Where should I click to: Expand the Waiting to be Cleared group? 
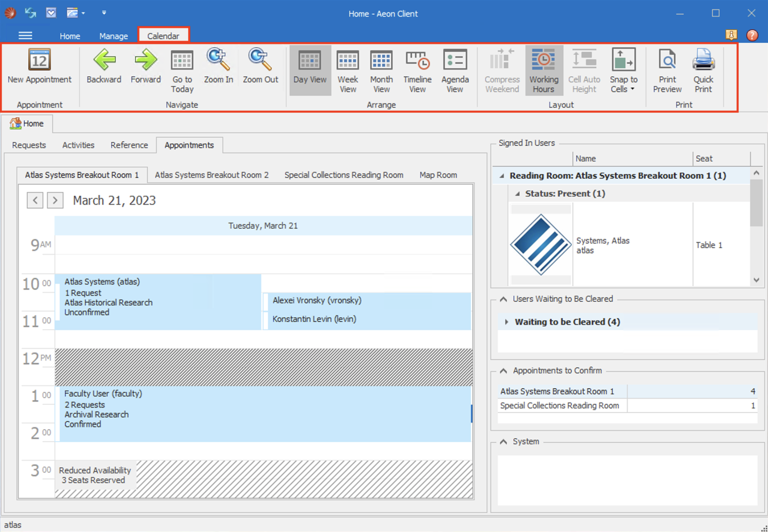click(507, 322)
